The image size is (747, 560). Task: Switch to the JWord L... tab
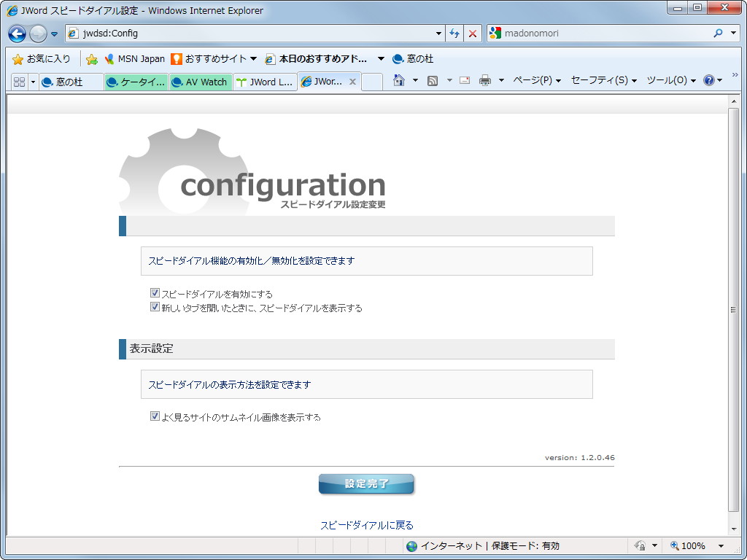265,82
